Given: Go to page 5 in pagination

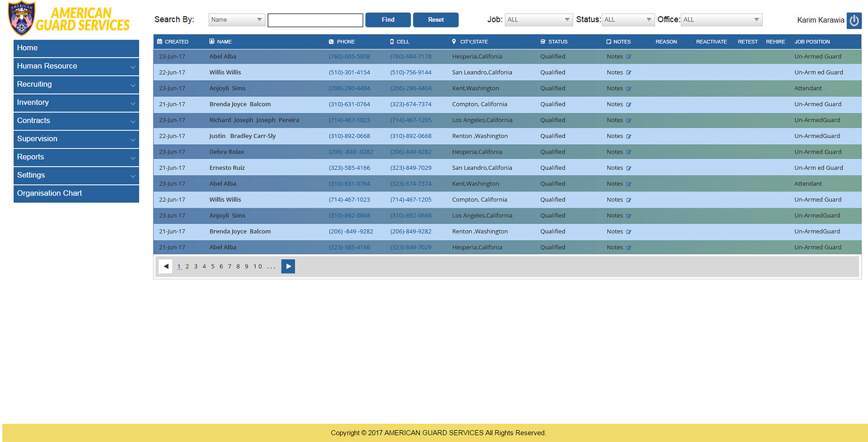Looking at the screenshot, I should tap(213, 267).
